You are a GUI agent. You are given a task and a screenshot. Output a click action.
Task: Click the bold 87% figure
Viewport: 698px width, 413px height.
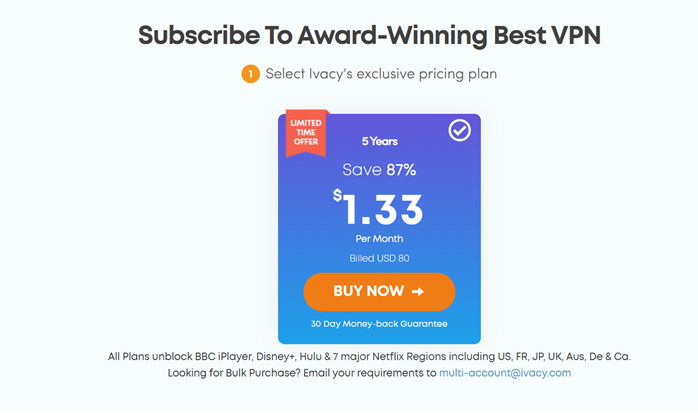tap(401, 170)
